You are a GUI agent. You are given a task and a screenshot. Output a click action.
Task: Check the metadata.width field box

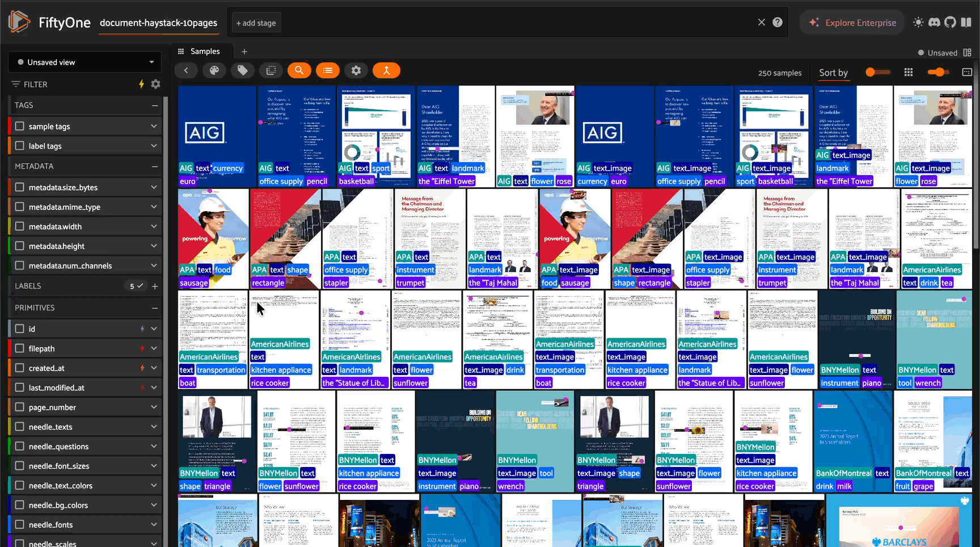(20, 226)
